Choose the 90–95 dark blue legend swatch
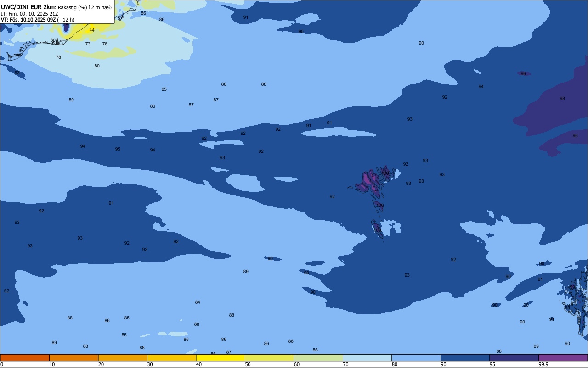The image size is (588, 368). (x=465, y=357)
